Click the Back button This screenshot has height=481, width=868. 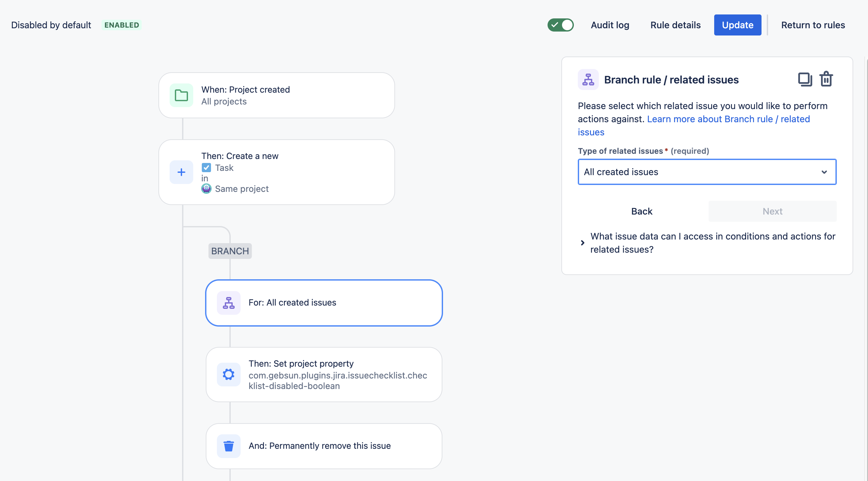[641, 211]
